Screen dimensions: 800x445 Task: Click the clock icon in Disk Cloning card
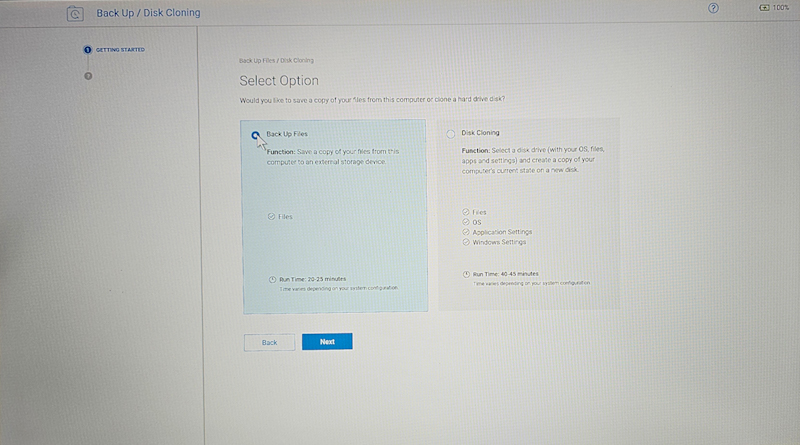(466, 274)
